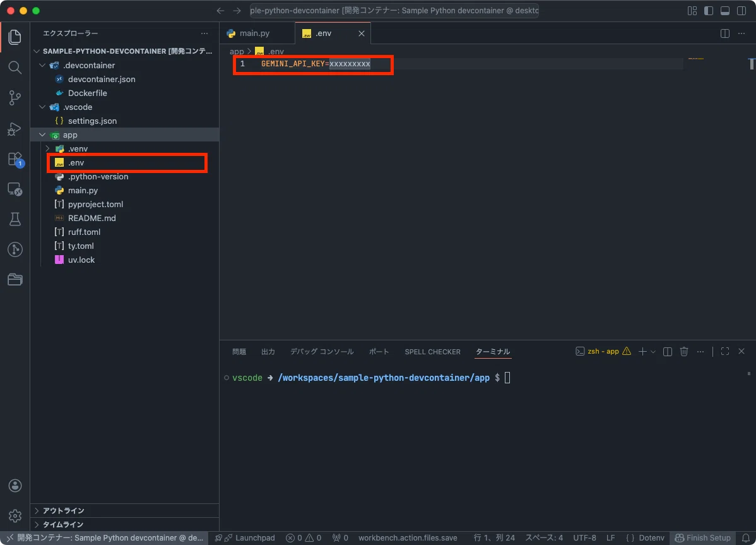The image size is (756, 545).
Task: Open the Source Control view icon
Action: tap(15, 98)
